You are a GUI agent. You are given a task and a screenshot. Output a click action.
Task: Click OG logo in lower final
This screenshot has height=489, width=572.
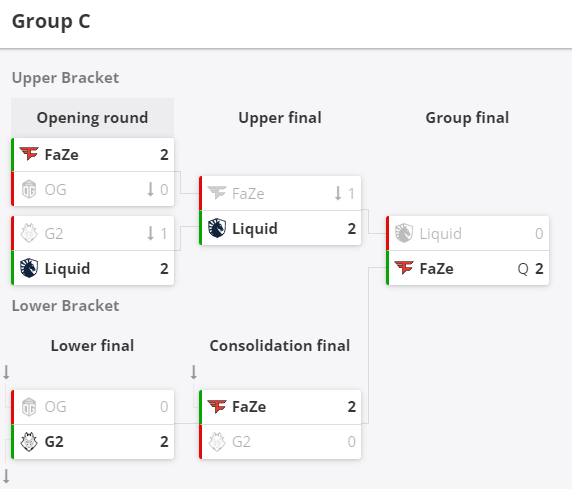pyautogui.click(x=29, y=407)
